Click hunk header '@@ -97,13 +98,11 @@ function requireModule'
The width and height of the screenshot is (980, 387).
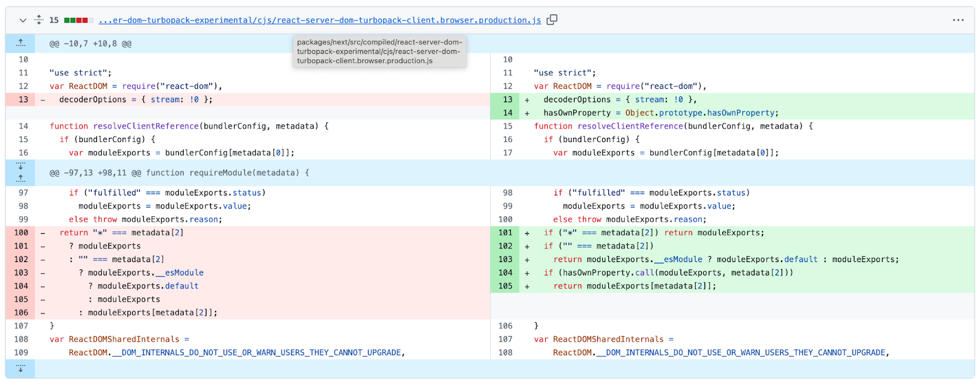(x=179, y=173)
